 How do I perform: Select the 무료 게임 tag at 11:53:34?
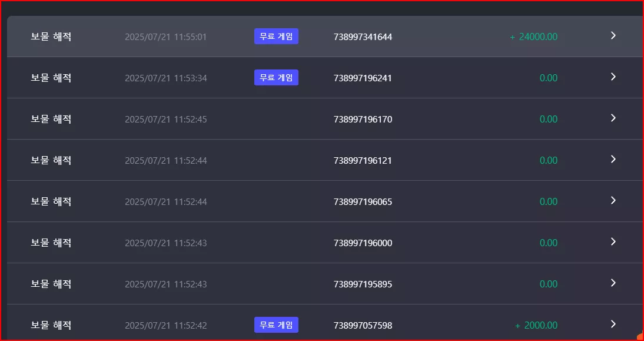pos(277,78)
